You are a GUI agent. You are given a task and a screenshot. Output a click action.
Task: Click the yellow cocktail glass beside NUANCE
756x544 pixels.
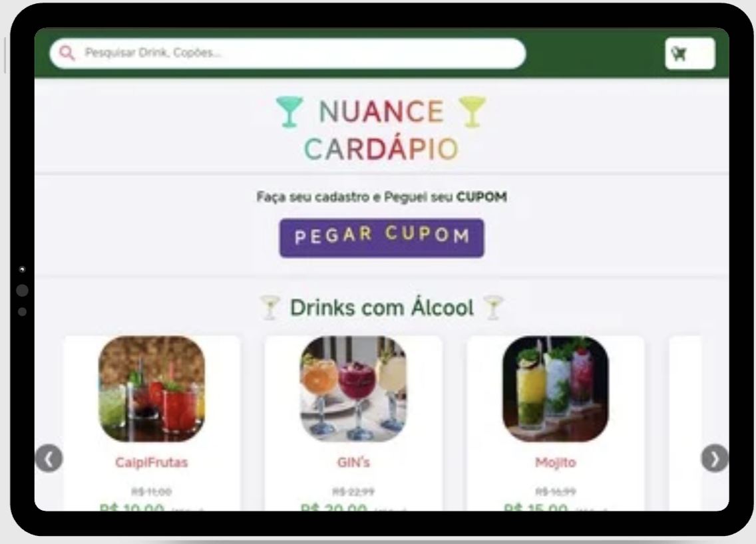click(x=472, y=111)
